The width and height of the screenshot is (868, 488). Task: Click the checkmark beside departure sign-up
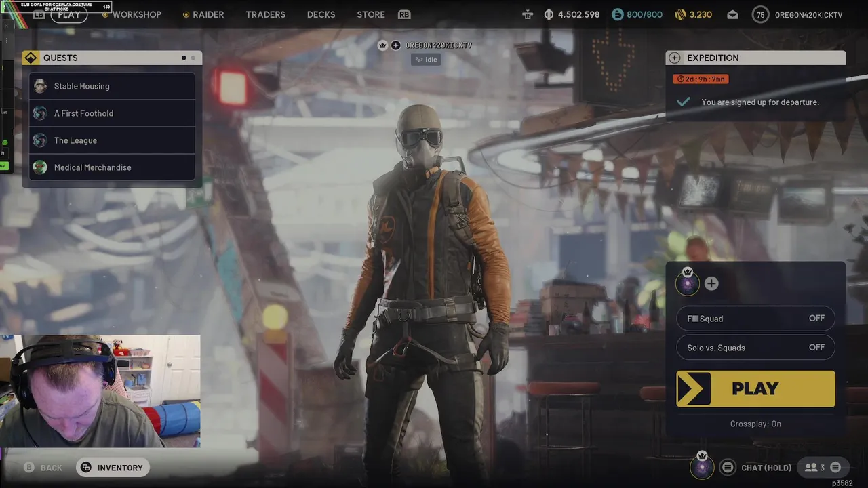[x=684, y=102]
